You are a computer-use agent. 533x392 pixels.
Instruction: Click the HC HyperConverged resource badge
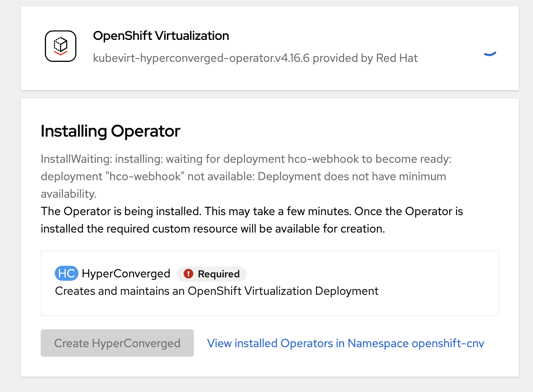(66, 274)
